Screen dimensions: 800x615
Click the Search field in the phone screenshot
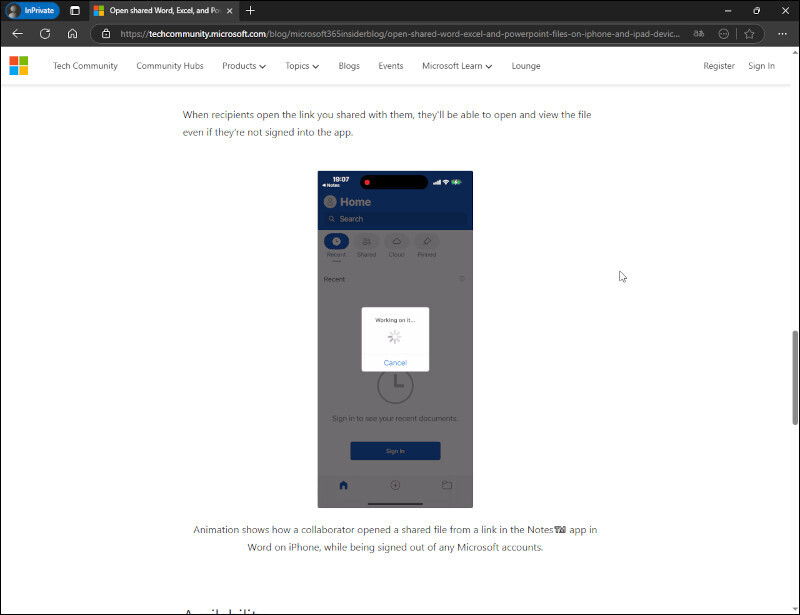coord(395,219)
